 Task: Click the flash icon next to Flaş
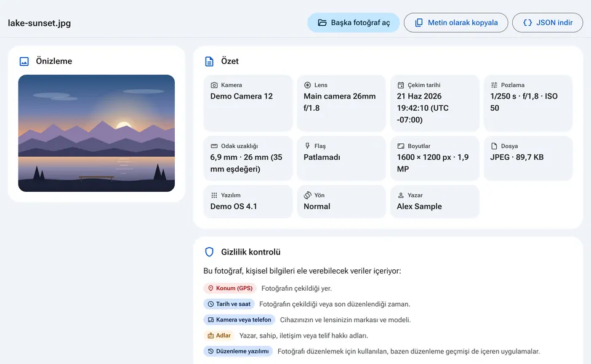click(x=308, y=146)
